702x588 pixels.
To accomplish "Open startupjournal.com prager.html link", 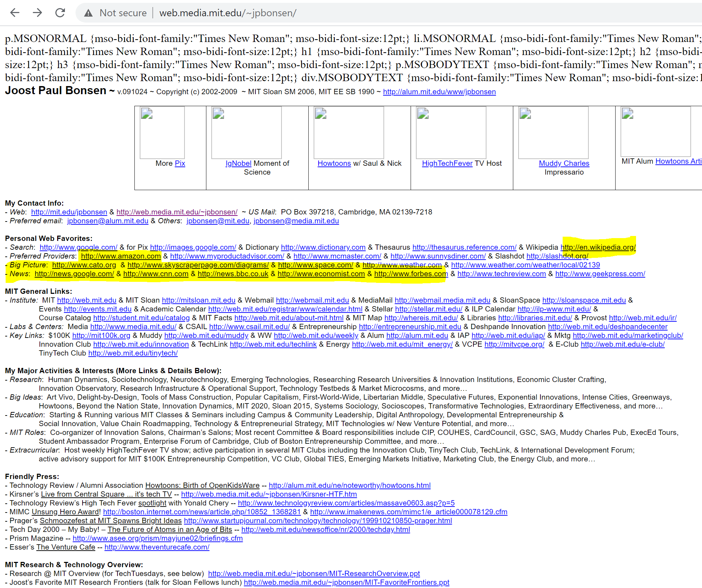I will (x=318, y=521).
